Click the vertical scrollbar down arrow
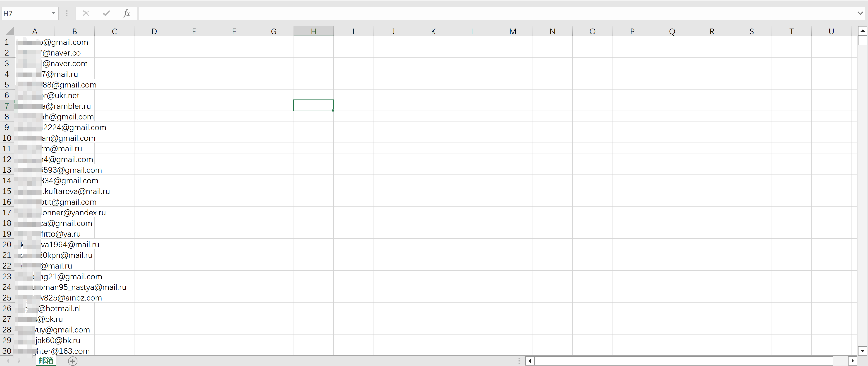The width and height of the screenshot is (868, 366). pyautogui.click(x=862, y=351)
